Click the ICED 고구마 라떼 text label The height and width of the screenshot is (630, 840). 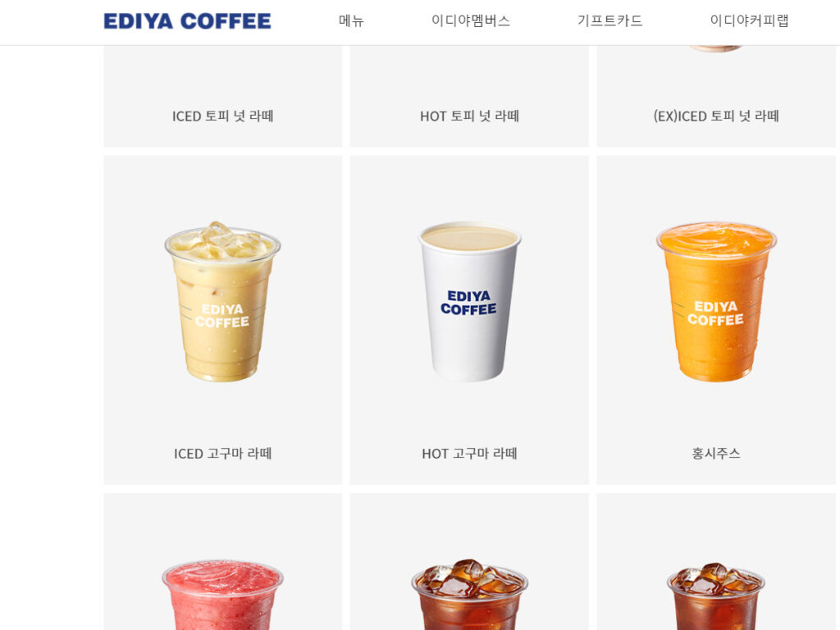(x=223, y=454)
